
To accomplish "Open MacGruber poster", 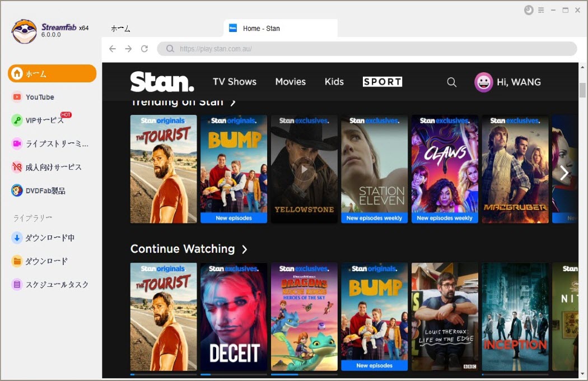I will (x=515, y=169).
